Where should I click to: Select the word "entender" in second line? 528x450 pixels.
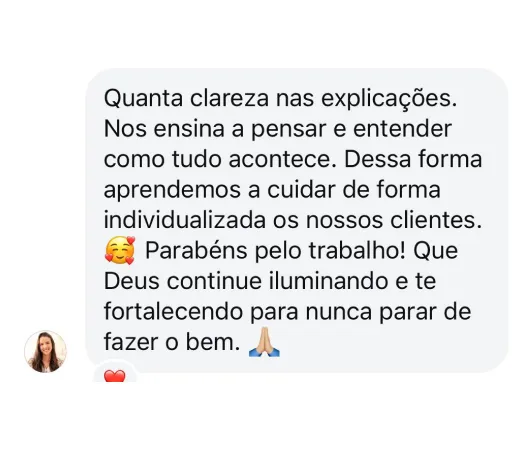coord(402,129)
